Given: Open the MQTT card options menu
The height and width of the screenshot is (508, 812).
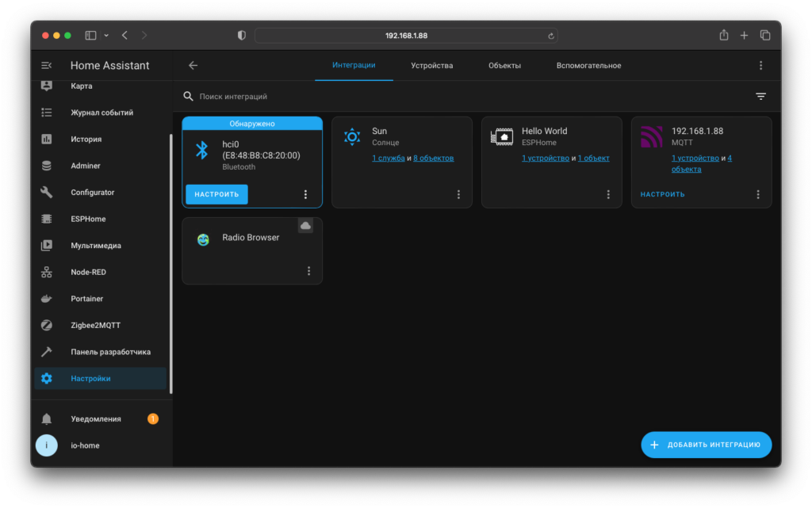Looking at the screenshot, I should tap(758, 194).
